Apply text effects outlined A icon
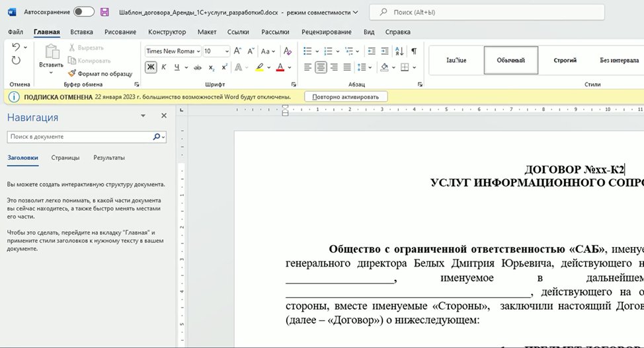Image resolution: width=644 pixels, height=348 pixels. (x=238, y=67)
